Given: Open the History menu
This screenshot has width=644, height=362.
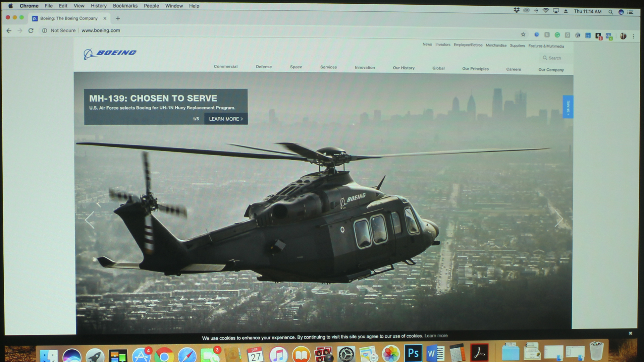Looking at the screenshot, I should pos(99,6).
